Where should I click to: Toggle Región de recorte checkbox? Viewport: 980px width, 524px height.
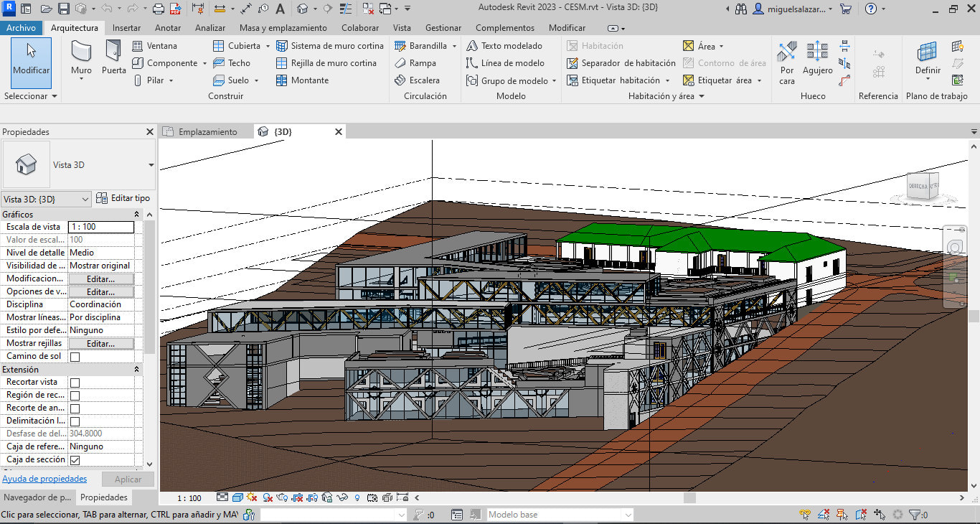(75, 396)
